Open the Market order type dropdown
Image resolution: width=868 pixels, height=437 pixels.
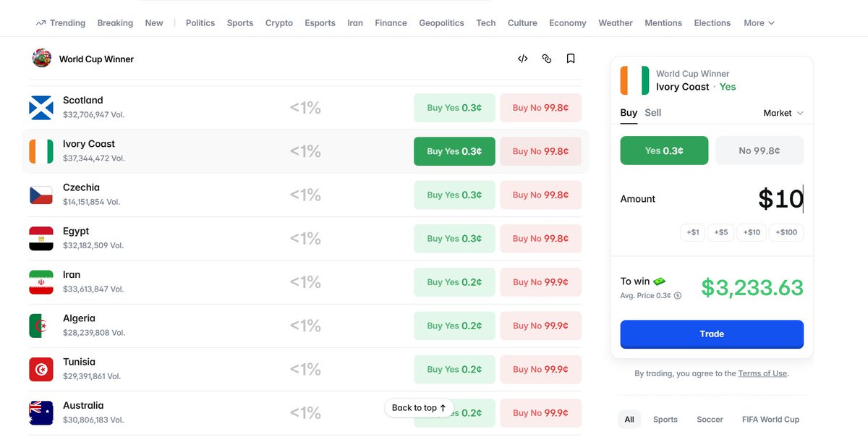[x=783, y=113]
